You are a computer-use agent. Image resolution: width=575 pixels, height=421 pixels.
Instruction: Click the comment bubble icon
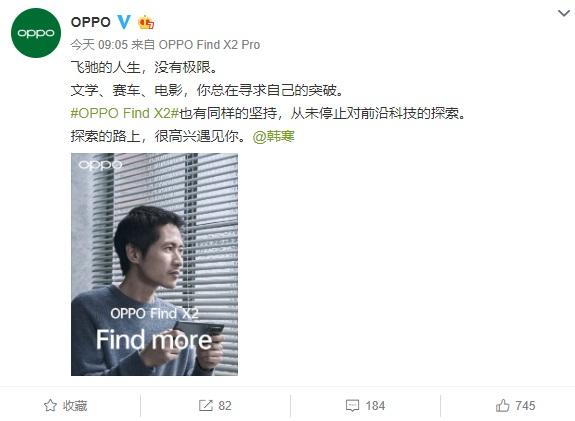(352, 406)
